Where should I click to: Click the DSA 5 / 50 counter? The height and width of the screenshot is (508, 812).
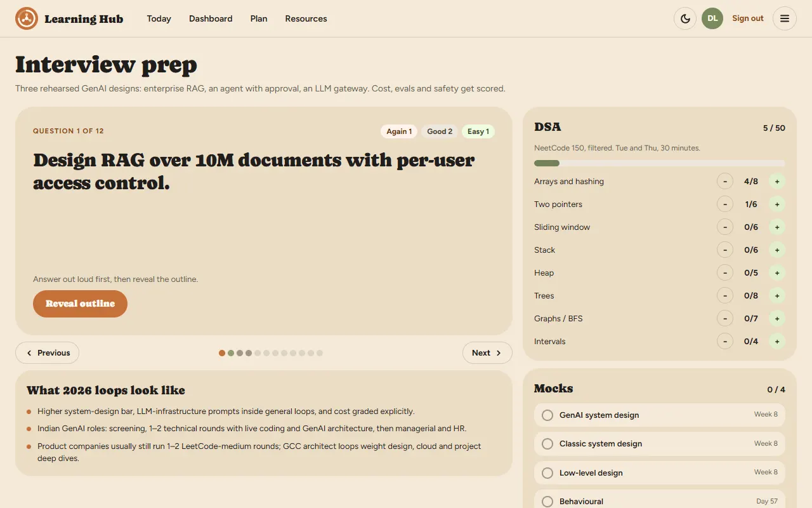(x=774, y=128)
